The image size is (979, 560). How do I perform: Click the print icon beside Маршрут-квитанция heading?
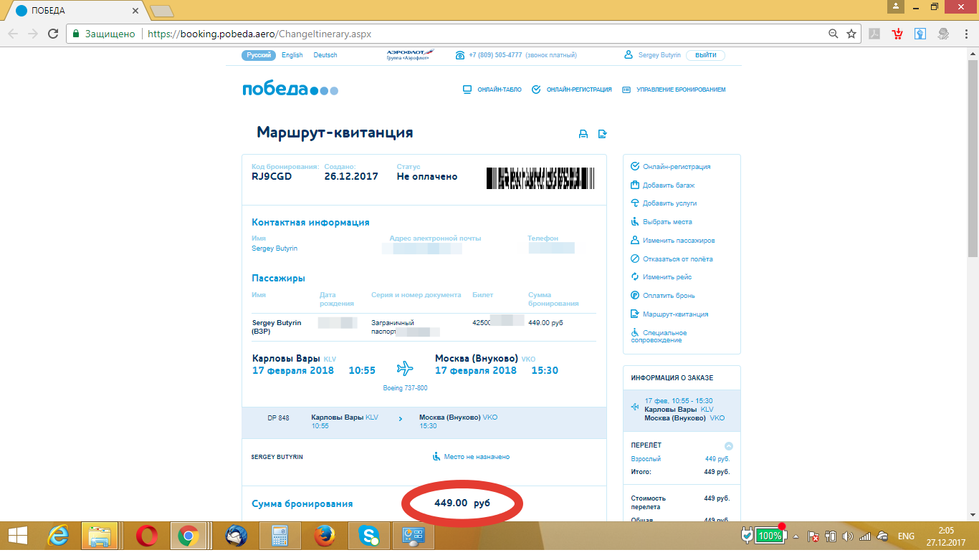[x=583, y=134]
